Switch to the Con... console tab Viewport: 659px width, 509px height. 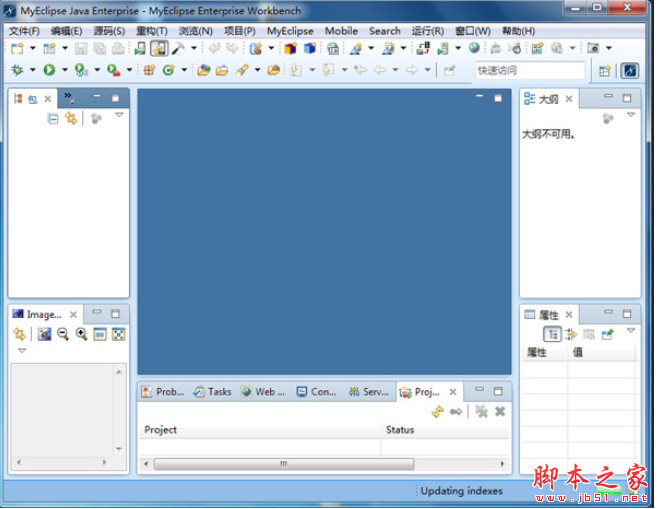tap(316, 392)
